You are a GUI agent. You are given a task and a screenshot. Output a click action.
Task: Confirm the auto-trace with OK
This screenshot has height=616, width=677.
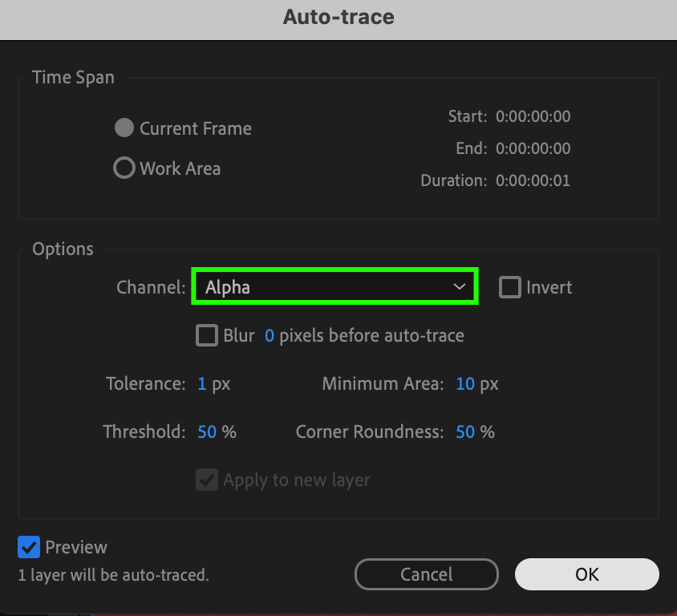(586, 574)
